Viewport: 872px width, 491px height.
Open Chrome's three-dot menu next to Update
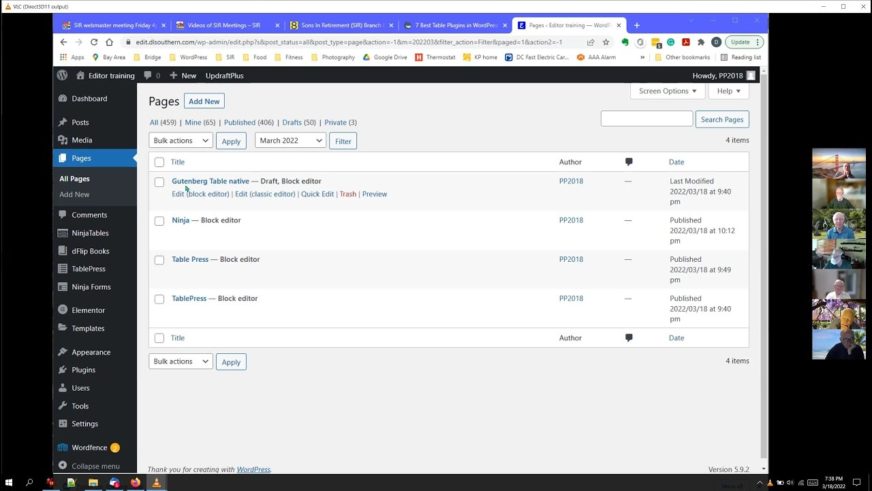[x=757, y=42]
